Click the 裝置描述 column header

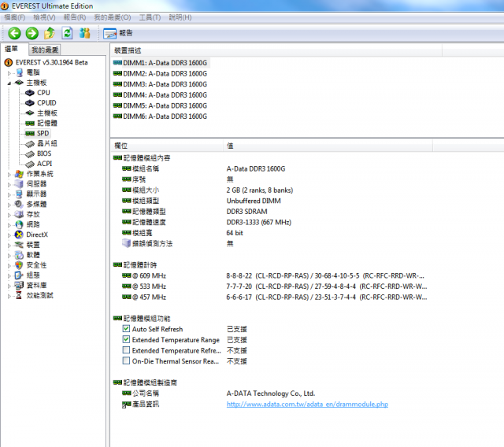(276, 50)
